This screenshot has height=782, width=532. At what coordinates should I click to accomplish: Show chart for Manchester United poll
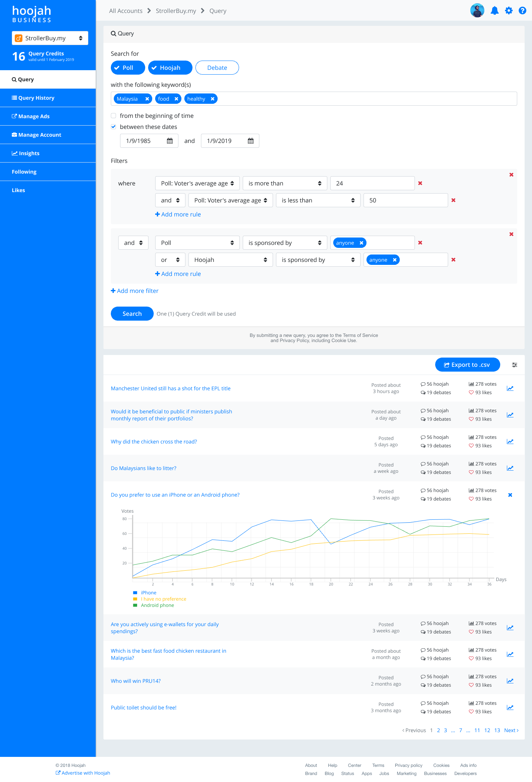pos(510,388)
